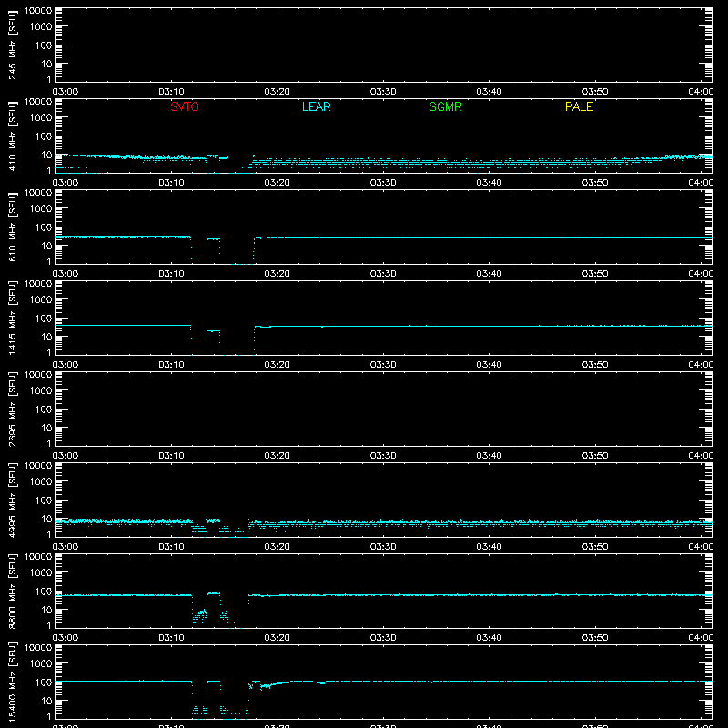
Task: Click the 1000 tick on the 2695 MHz axis
Action: (41, 391)
